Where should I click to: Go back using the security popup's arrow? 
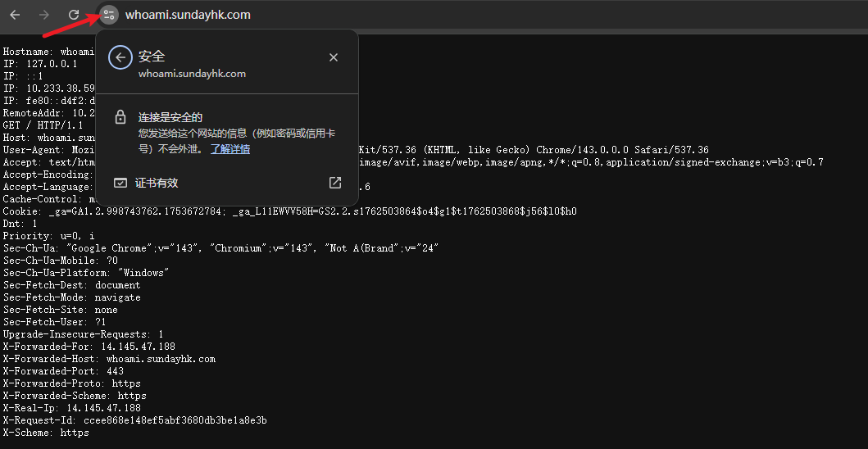(120, 57)
